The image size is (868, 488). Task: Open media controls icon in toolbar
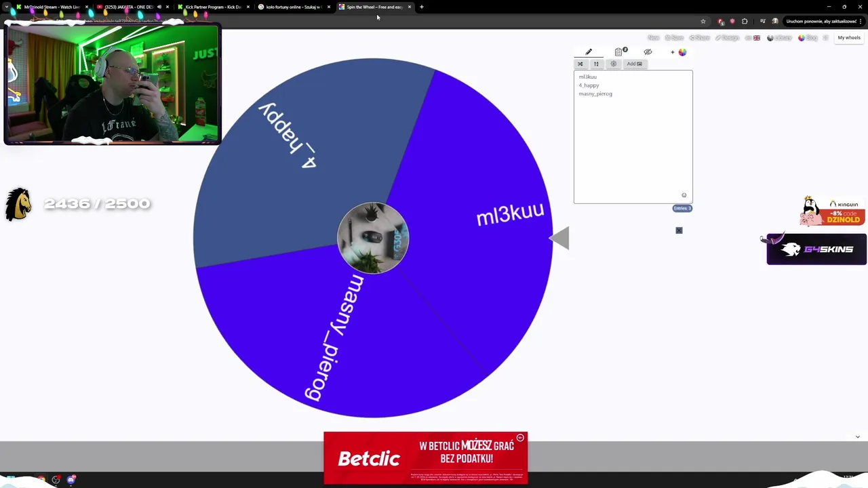pos(763,21)
